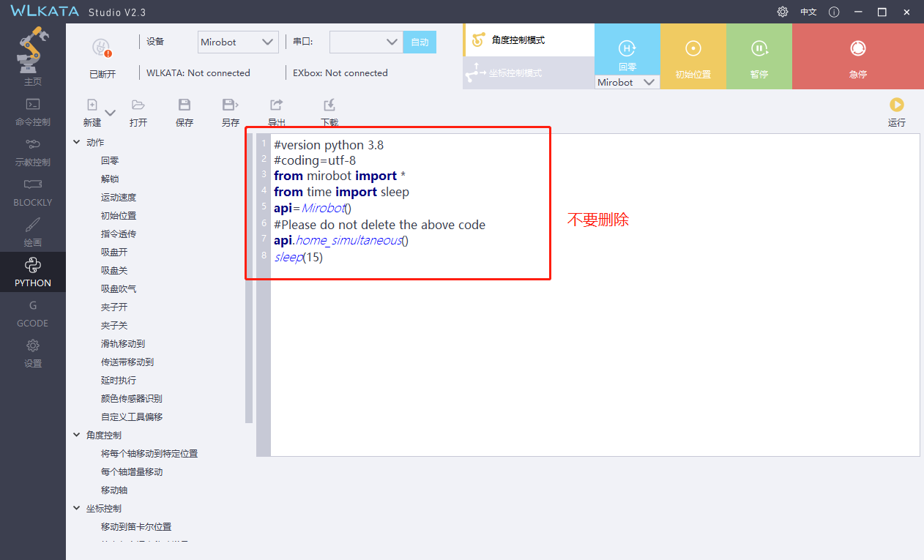Click the Run play icon
This screenshot has height=560, width=924.
896,105
